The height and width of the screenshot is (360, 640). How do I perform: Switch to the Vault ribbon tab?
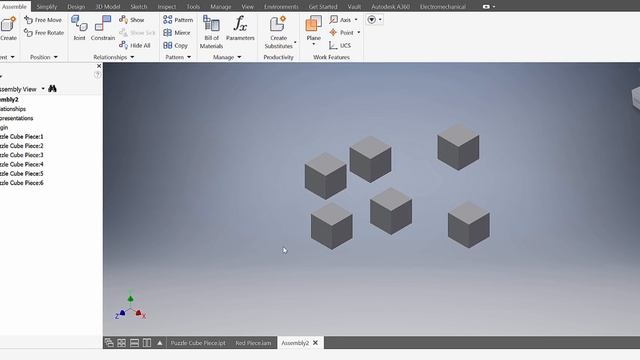354,7
